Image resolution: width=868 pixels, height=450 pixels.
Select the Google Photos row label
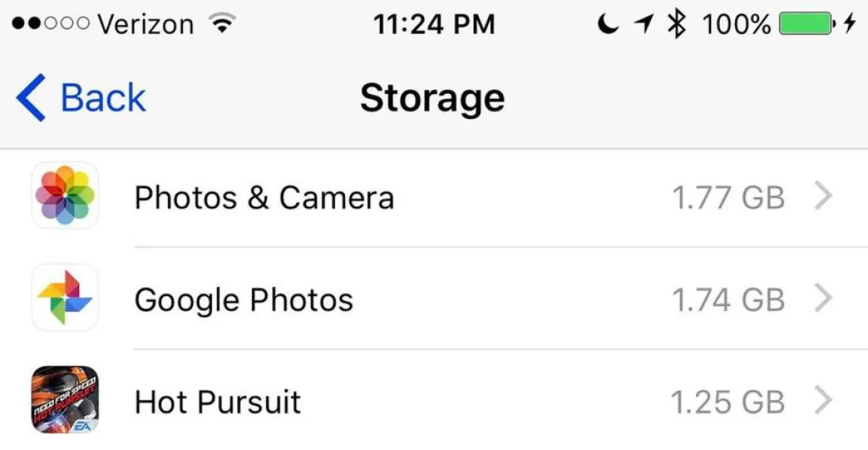click(x=244, y=300)
